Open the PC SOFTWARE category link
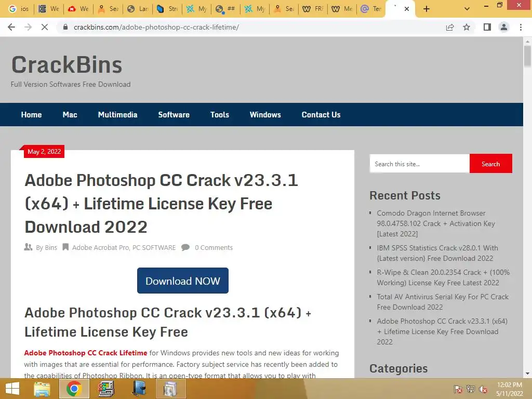This screenshot has height=399, width=532. [x=154, y=247]
